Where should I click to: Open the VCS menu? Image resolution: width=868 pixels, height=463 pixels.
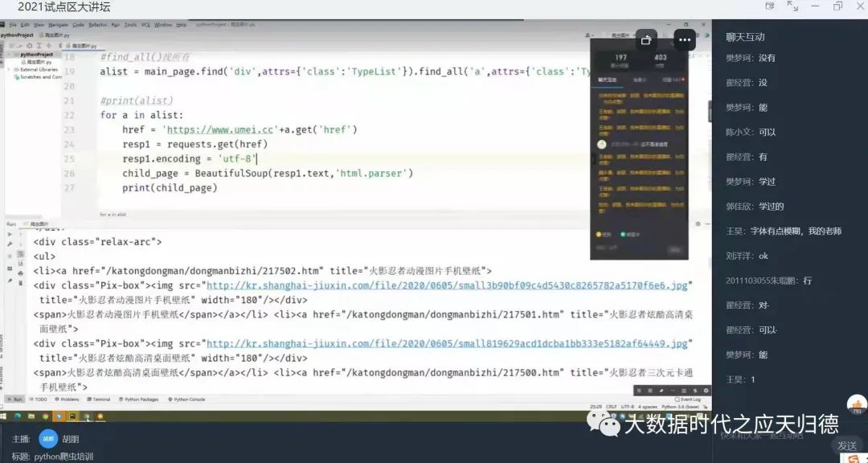pyautogui.click(x=145, y=25)
